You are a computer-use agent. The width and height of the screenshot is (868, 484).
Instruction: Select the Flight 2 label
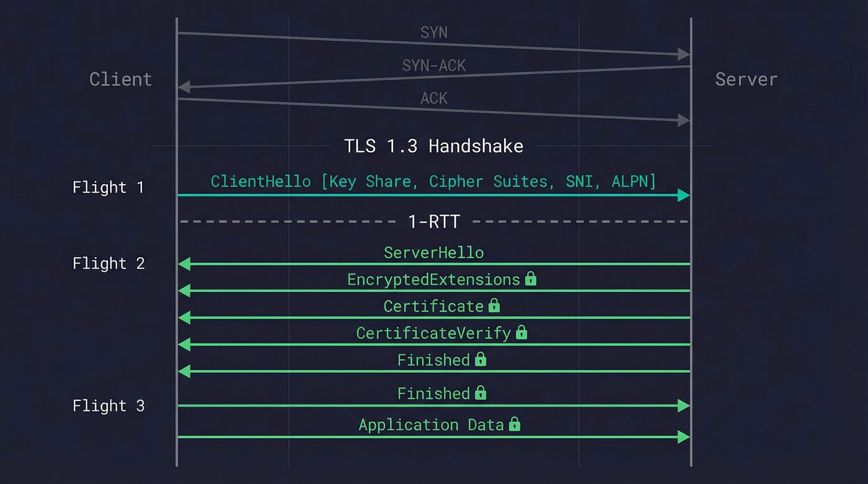(x=109, y=263)
